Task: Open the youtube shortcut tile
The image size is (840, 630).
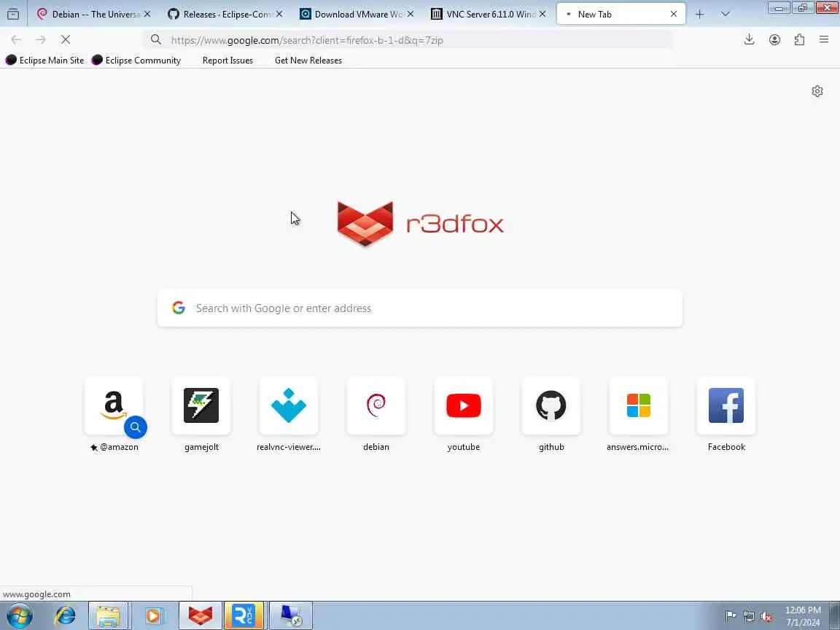Action: pos(464,405)
